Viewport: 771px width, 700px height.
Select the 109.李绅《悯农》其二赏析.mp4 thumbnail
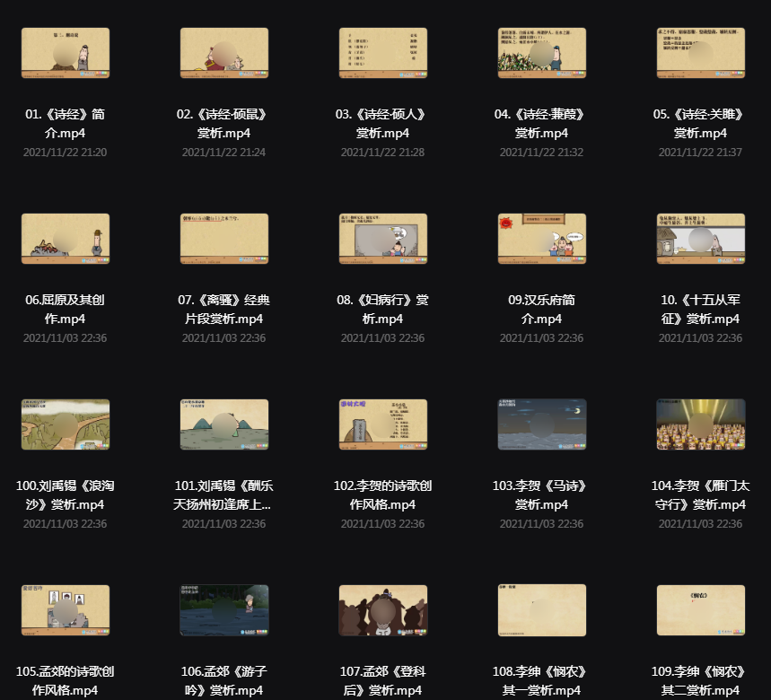701,610
